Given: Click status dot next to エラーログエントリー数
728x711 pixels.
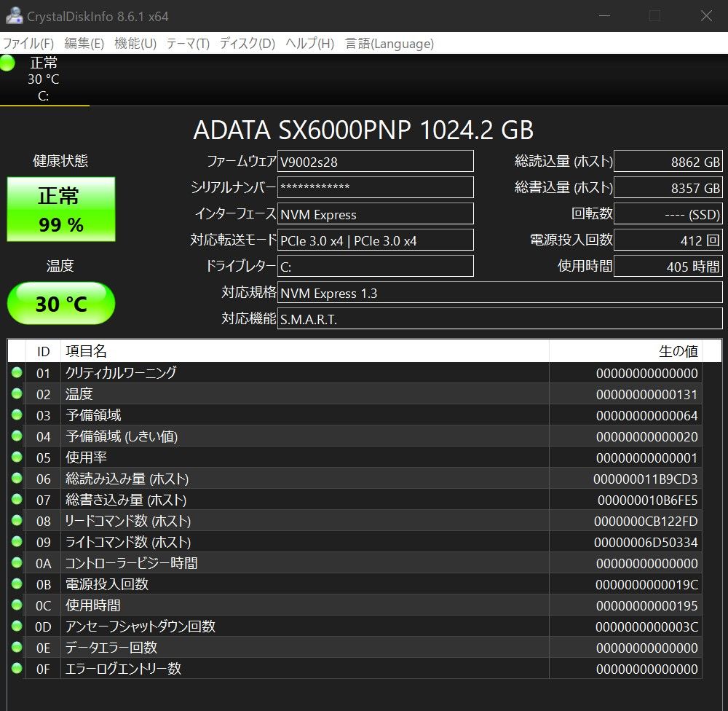Looking at the screenshot, I should (x=17, y=669).
